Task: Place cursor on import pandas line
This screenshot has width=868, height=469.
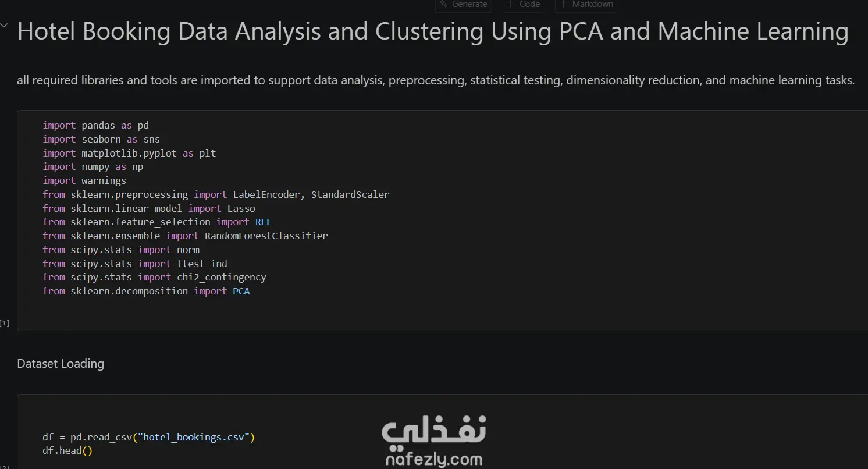Action: point(96,125)
